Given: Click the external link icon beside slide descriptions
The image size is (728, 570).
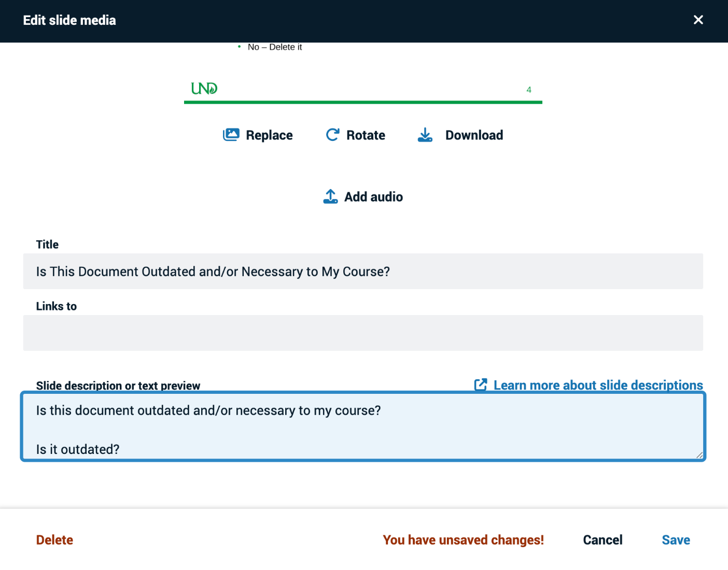Looking at the screenshot, I should [x=481, y=385].
